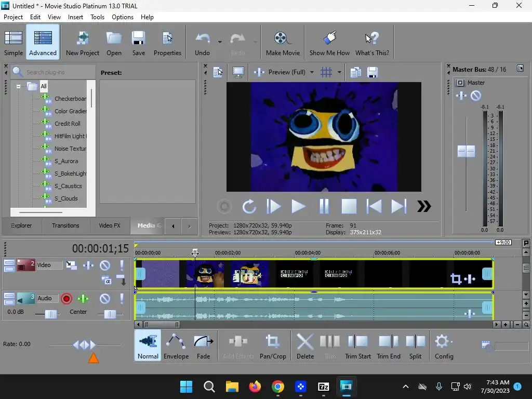Pause playback in the preview
532x399 pixels.
click(x=324, y=206)
